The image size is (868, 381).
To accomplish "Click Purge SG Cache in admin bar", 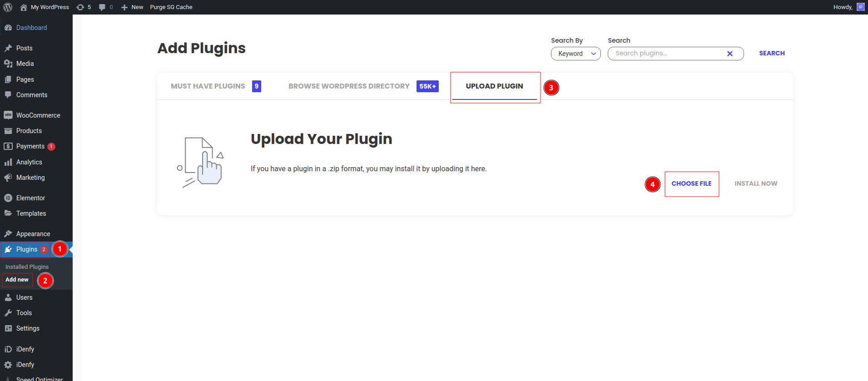I will point(171,7).
